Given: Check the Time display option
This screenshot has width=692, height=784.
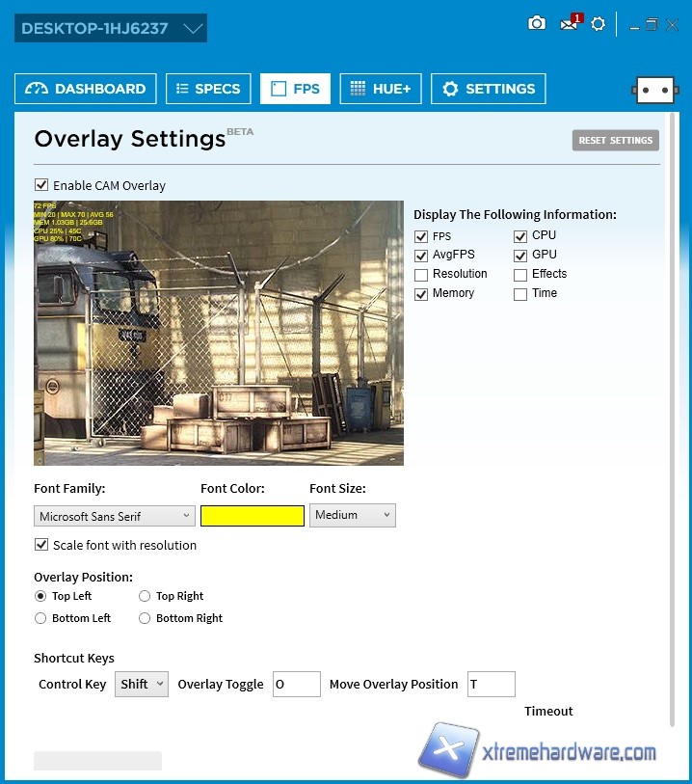Looking at the screenshot, I should click(520, 294).
